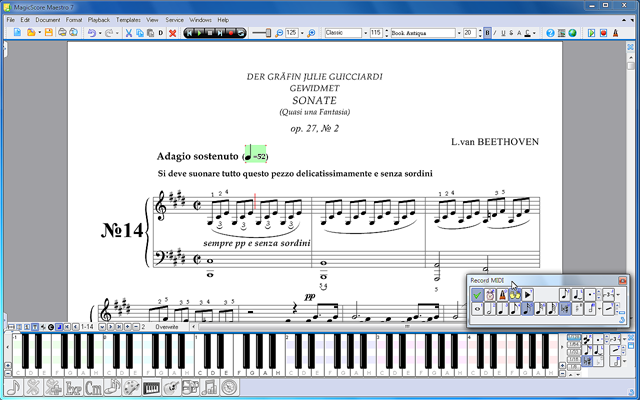
Task: Zoom out with the magnifier minus icon
Action: point(279,33)
